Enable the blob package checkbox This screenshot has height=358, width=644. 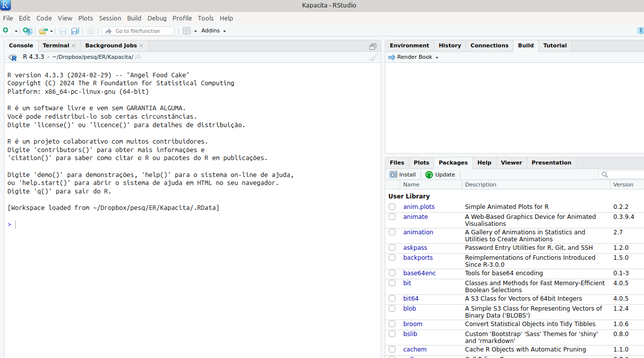coord(392,309)
